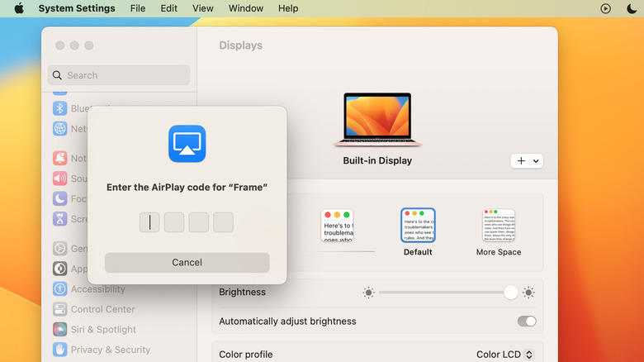The width and height of the screenshot is (644, 362).
Task: Select the Siri & Spotlight sidebar icon
Action: [x=59, y=329]
